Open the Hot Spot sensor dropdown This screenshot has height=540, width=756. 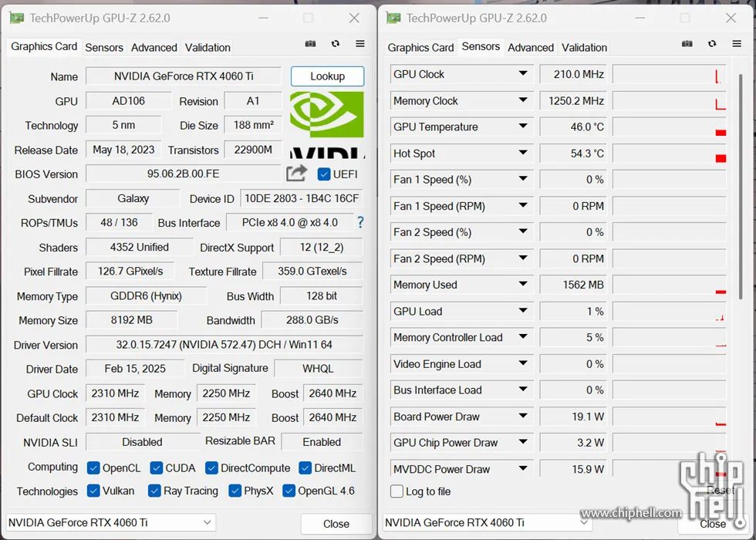pyautogui.click(x=523, y=153)
